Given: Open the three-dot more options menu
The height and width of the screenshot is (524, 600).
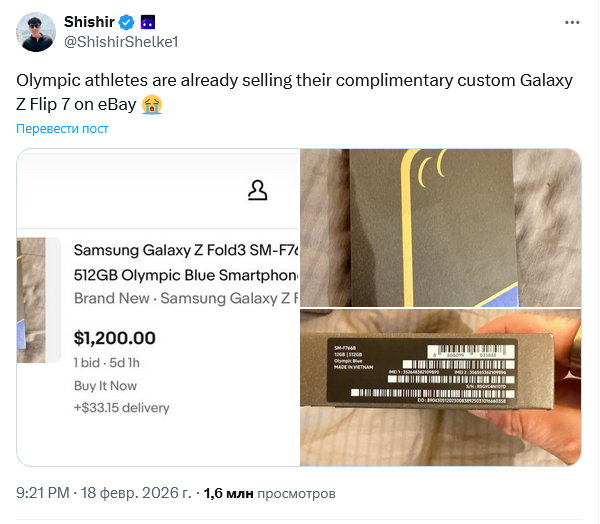Looking at the screenshot, I should pos(571,21).
